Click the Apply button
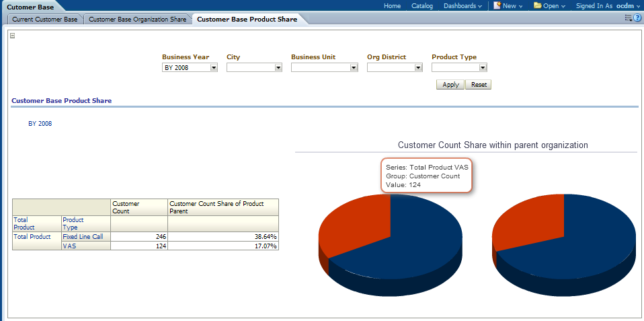The width and height of the screenshot is (644, 321). (x=450, y=85)
